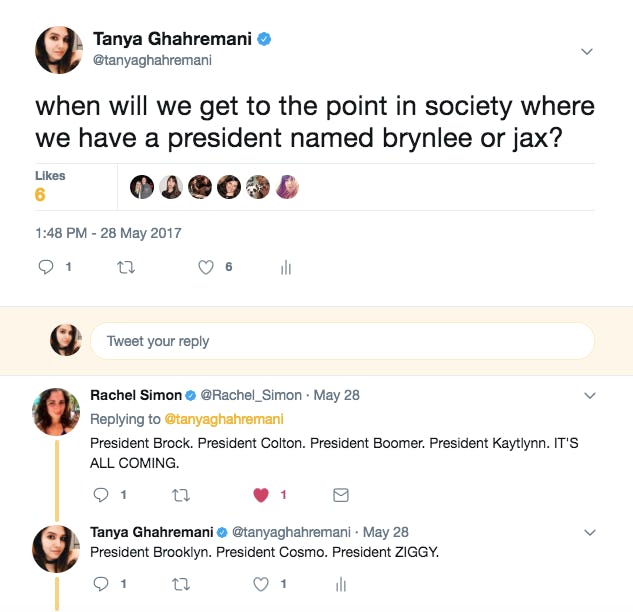Open the purple-haired liker's avatar

click(x=287, y=187)
